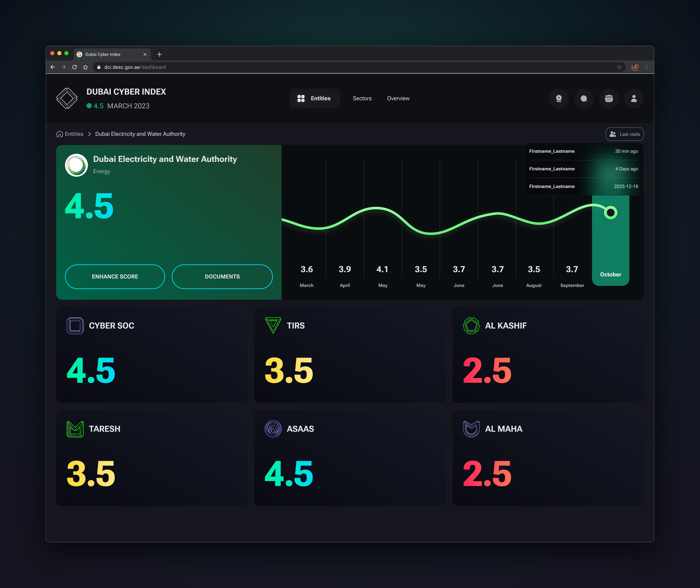The height and width of the screenshot is (588, 700).
Task: Click the DEWA entity logo
Action: [x=76, y=165]
